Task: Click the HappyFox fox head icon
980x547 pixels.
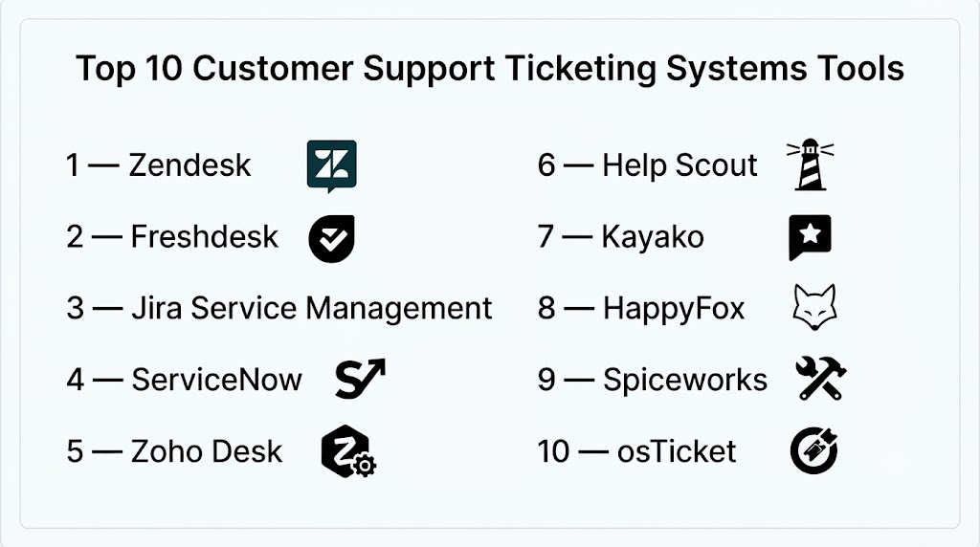Action: 814,307
